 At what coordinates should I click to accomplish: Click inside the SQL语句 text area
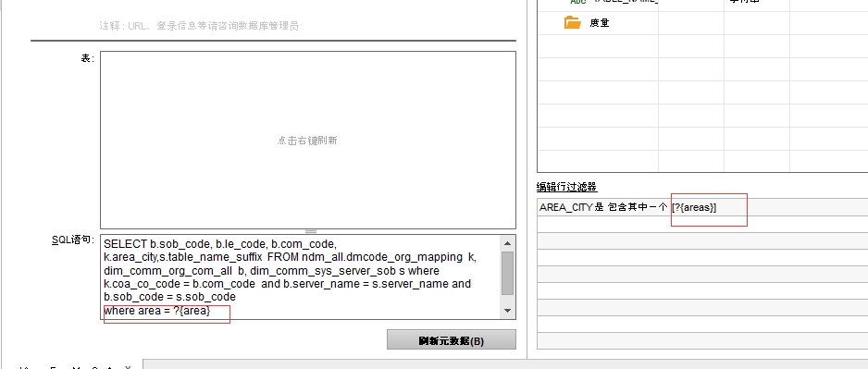click(x=301, y=277)
